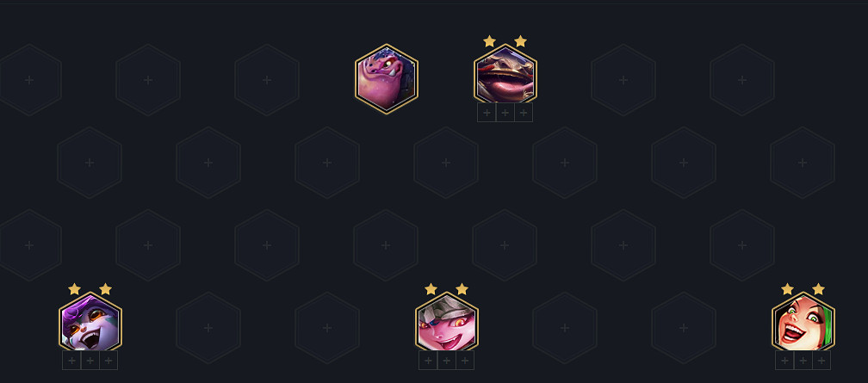
Task: Add champion to empty hex left of Jinx
Action: pos(684,328)
